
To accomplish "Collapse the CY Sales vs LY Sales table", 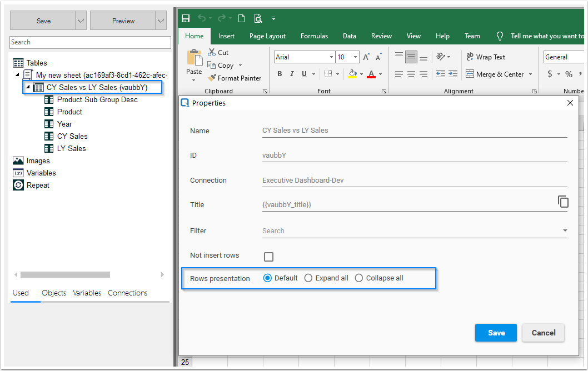I will coord(27,87).
